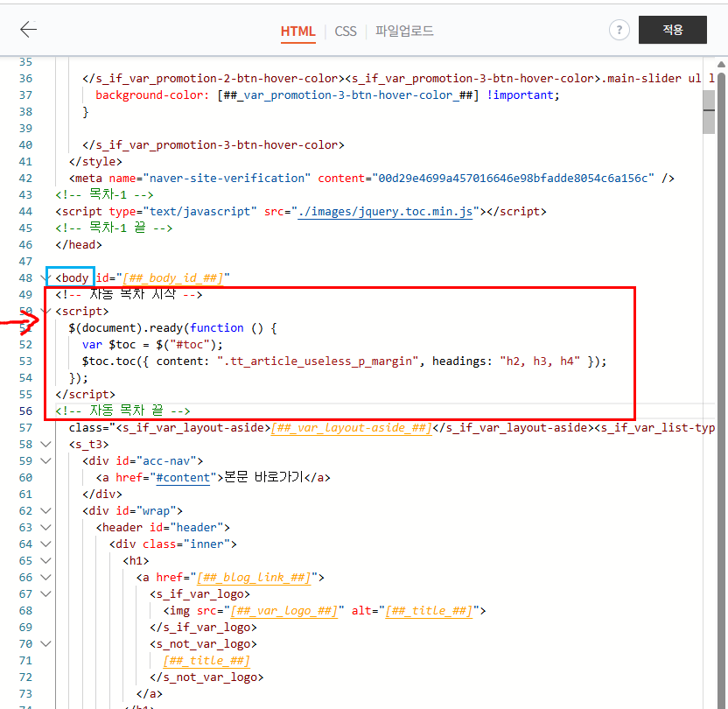Click the [##_title_##] placeholder on line 71
The width and height of the screenshot is (728, 709).
click(x=206, y=661)
